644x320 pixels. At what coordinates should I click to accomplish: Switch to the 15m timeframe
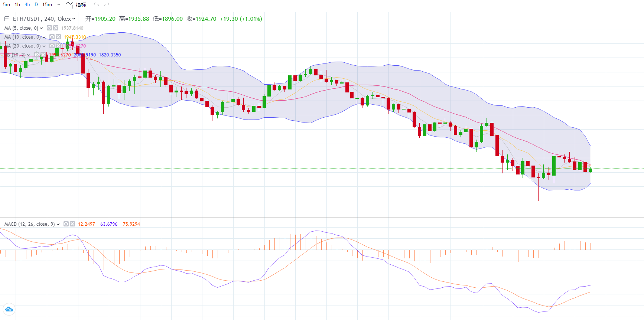(x=47, y=4)
